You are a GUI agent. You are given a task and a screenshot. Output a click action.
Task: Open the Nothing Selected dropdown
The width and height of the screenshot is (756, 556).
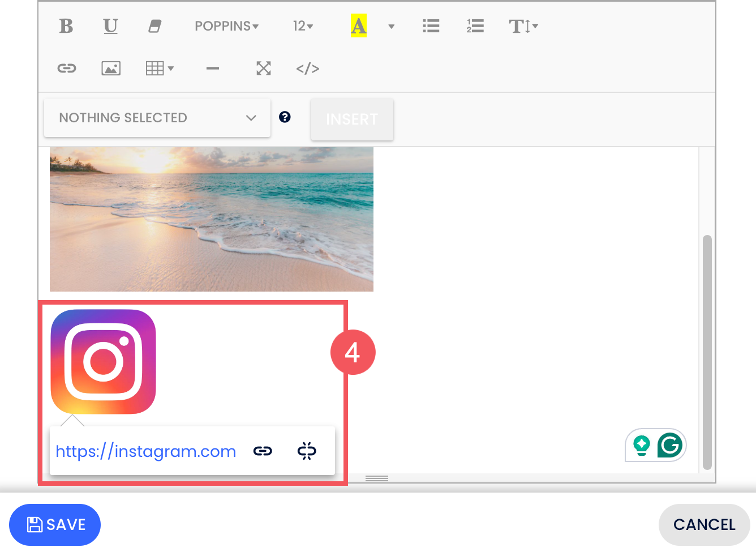pyautogui.click(x=157, y=118)
